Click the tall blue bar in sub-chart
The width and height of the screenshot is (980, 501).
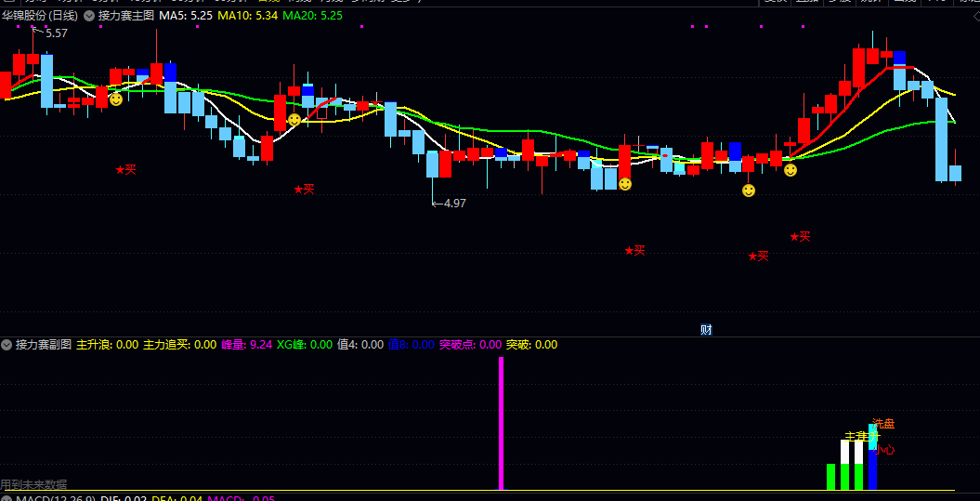[x=872, y=469]
